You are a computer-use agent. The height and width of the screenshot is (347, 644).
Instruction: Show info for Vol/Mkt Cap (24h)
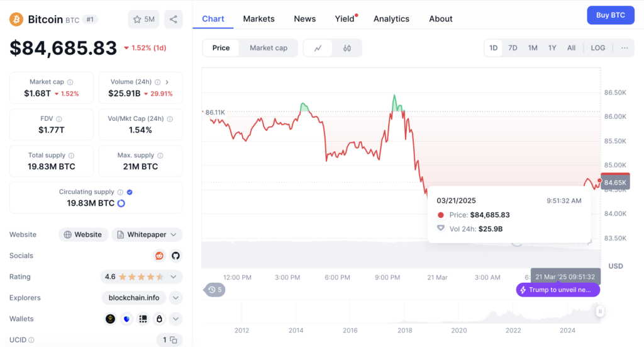170,119
